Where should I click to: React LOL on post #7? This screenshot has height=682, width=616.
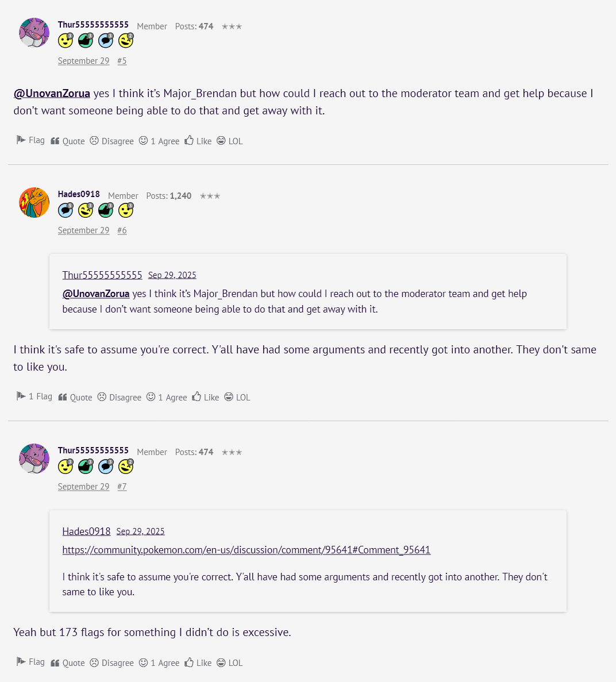click(230, 662)
